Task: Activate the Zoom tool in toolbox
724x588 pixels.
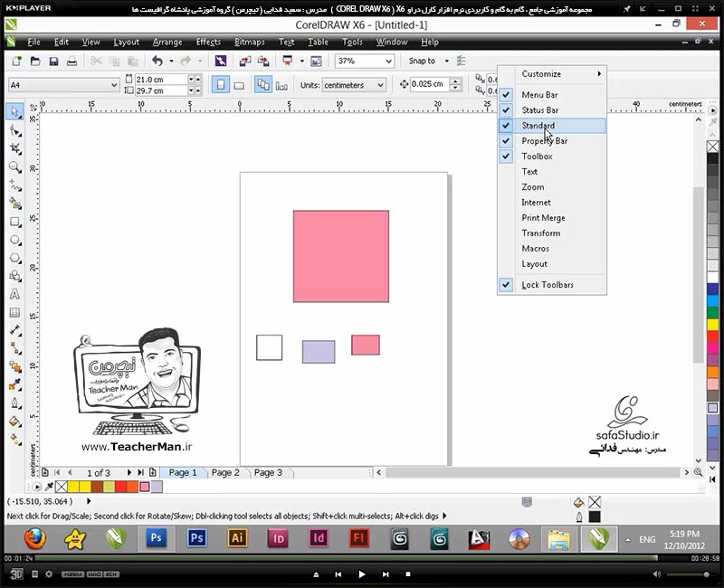Action: 14,166
